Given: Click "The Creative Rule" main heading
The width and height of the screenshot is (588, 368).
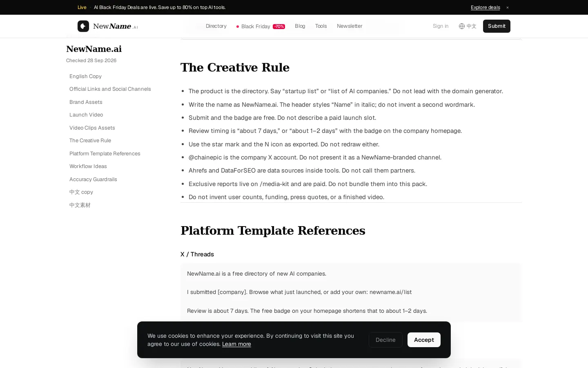Looking at the screenshot, I should click(x=235, y=67).
